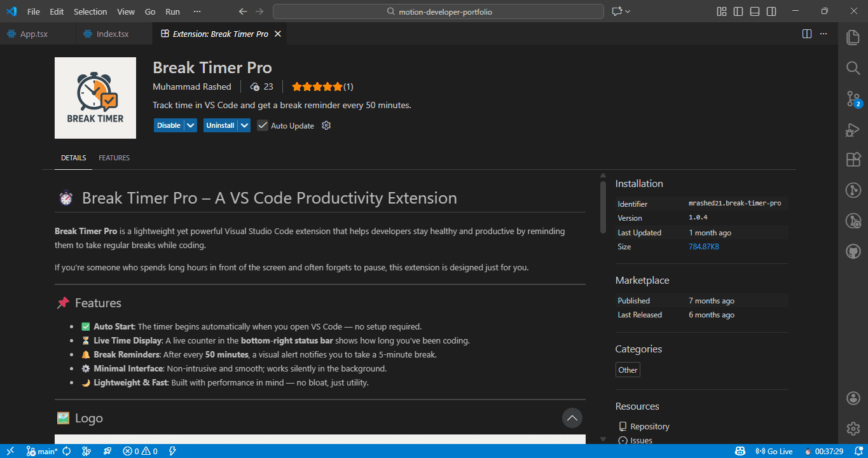Open the GitHub view in activity bar
This screenshot has width=868, height=458.
[853, 251]
